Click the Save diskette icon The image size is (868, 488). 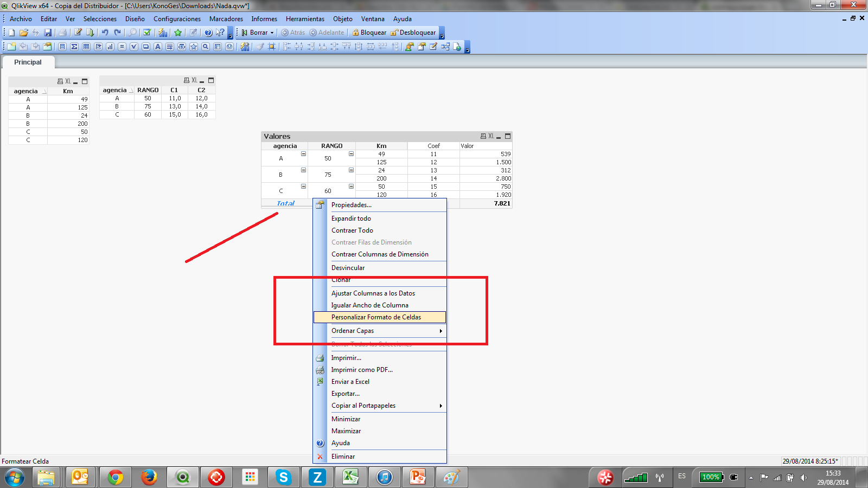48,33
